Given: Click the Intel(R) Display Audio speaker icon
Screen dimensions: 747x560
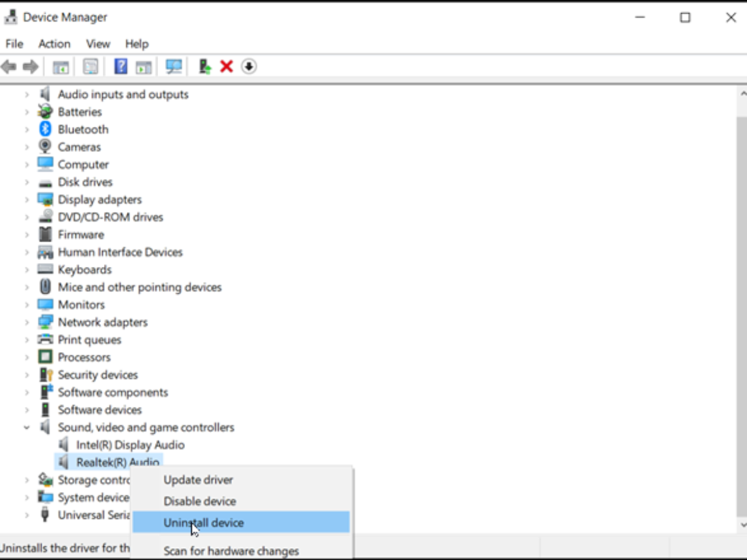Looking at the screenshot, I should [63, 445].
